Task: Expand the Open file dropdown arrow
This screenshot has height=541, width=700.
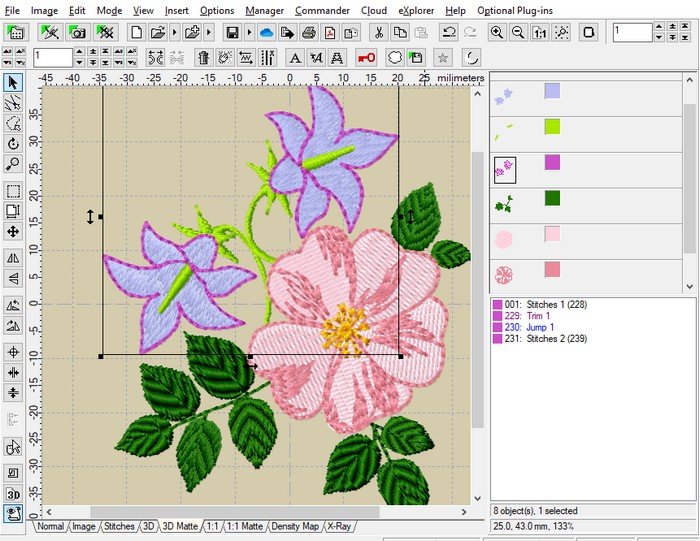Action: [176, 32]
